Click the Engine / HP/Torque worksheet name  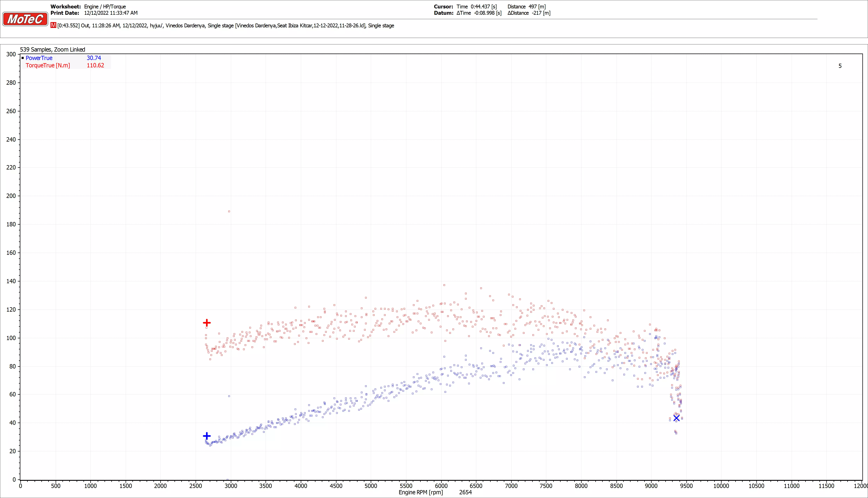click(x=105, y=6)
